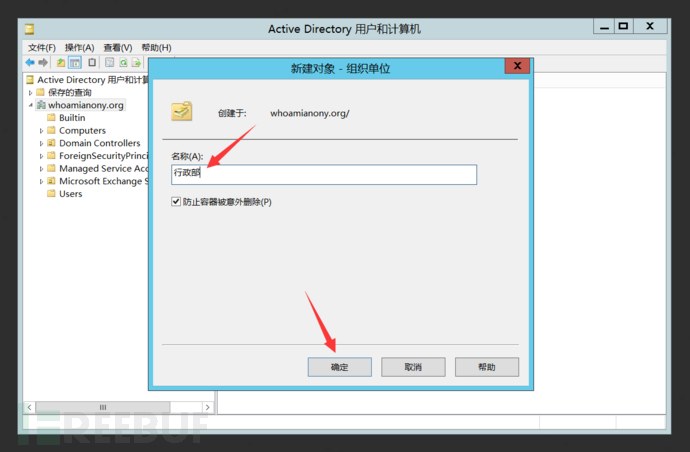
Task: Click the Domain Controllers OU icon
Action: coord(51,143)
